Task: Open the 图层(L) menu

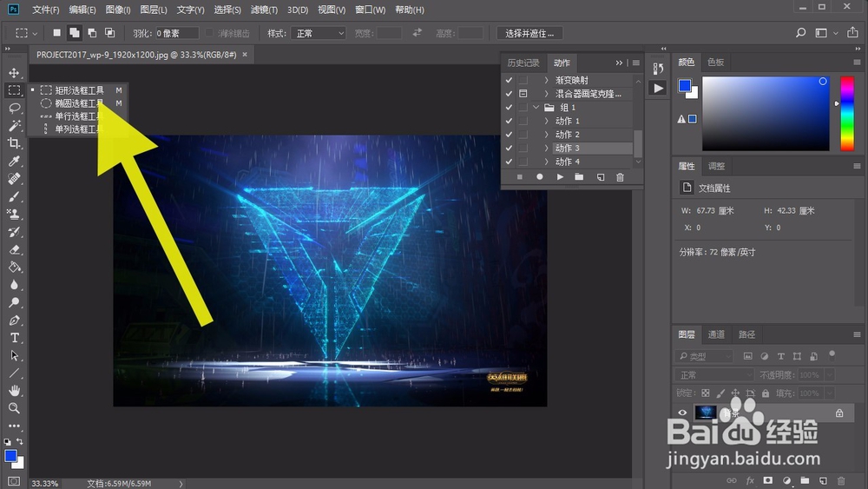Action: tap(154, 10)
